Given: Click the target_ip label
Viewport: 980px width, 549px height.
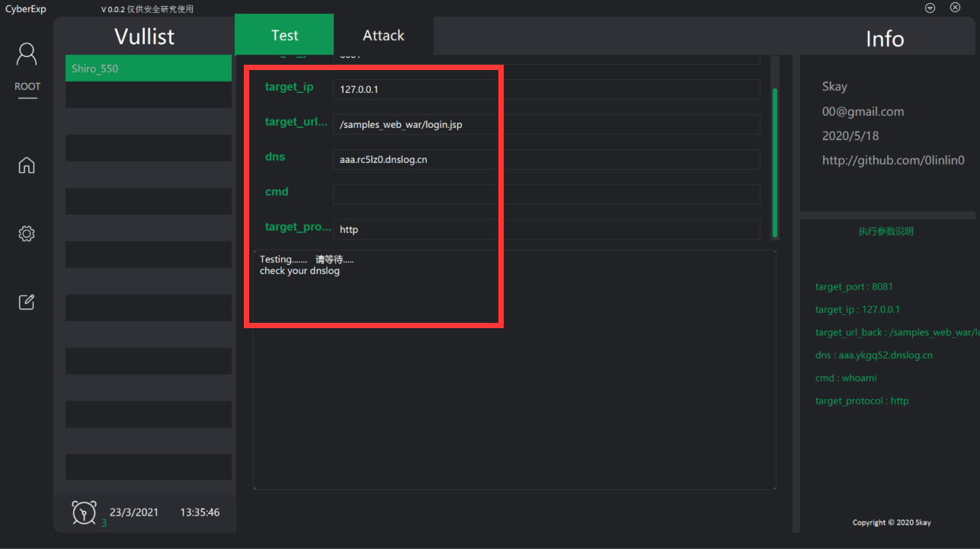Looking at the screenshot, I should tap(289, 88).
